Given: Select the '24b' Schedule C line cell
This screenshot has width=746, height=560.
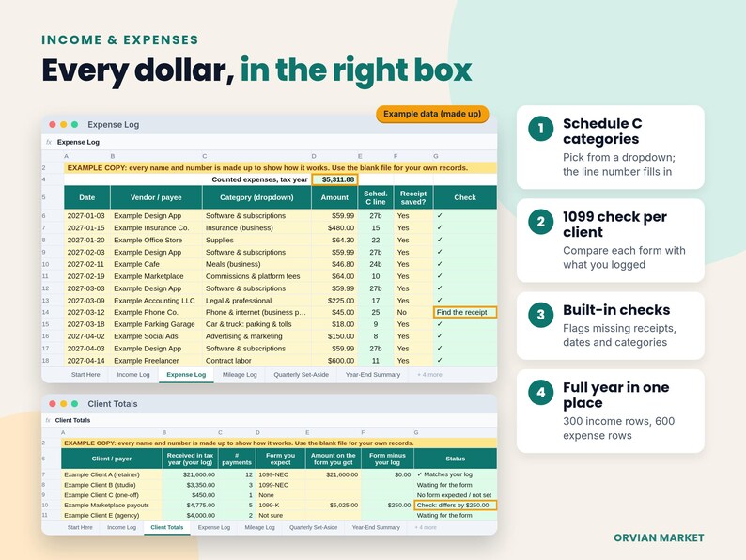Looking at the screenshot, I should [376, 264].
